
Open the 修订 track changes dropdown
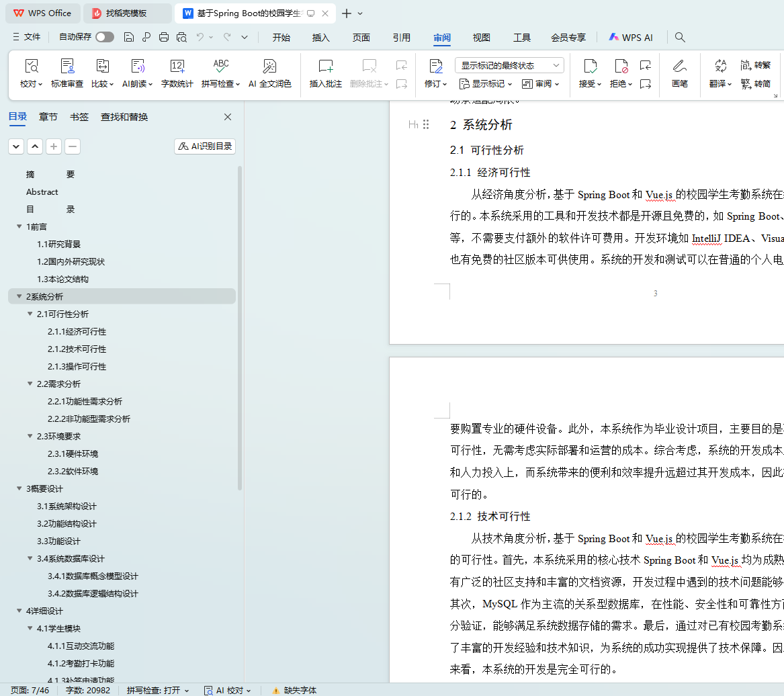[435, 84]
